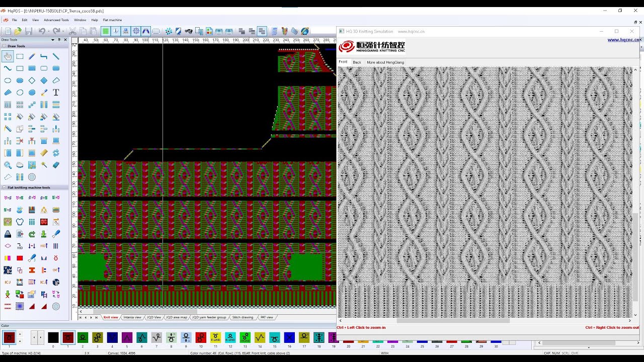Screen dimensions: 644x362
Task: Select the red rectangle knitting machine tool
Action: [x=20, y=258]
